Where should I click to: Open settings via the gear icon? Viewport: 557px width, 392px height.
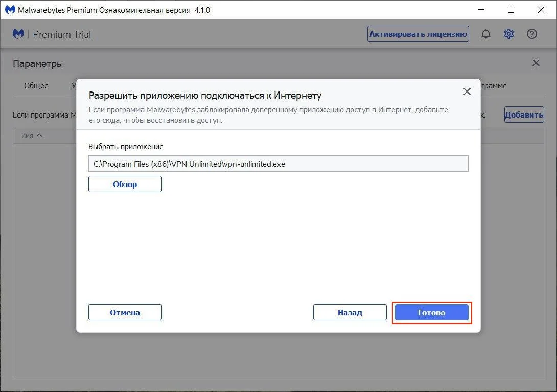pos(509,34)
